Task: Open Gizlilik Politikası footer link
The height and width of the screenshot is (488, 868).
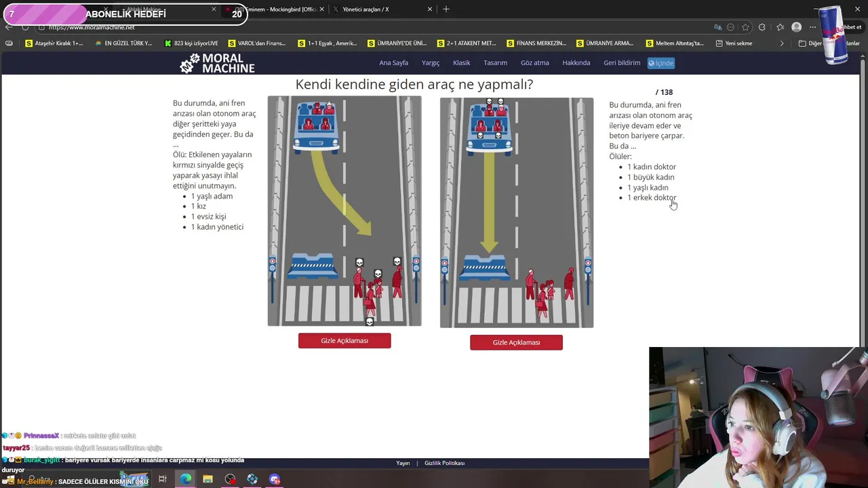Action: [444, 463]
